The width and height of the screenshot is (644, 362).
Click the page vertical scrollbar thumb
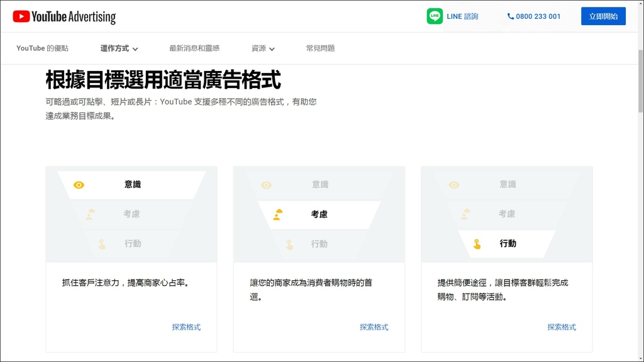tap(641, 81)
